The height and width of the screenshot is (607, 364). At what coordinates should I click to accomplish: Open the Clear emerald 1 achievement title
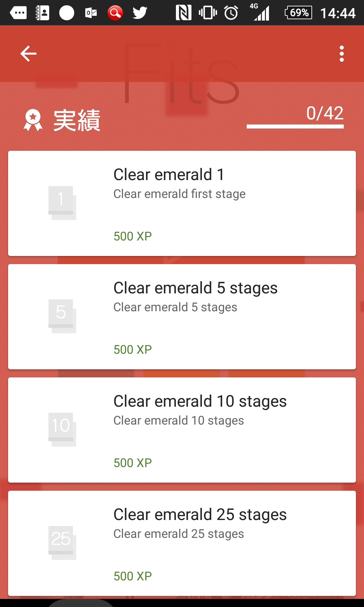click(169, 175)
